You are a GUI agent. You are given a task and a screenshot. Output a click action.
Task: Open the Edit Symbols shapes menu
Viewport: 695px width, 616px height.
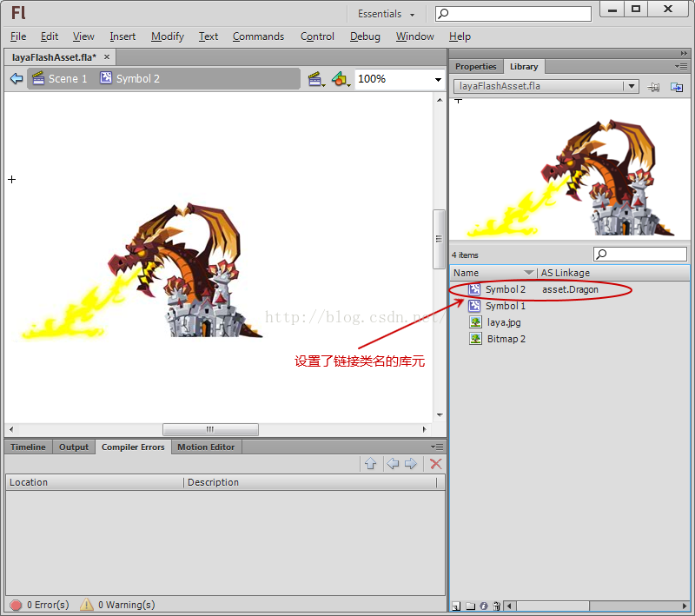(341, 79)
